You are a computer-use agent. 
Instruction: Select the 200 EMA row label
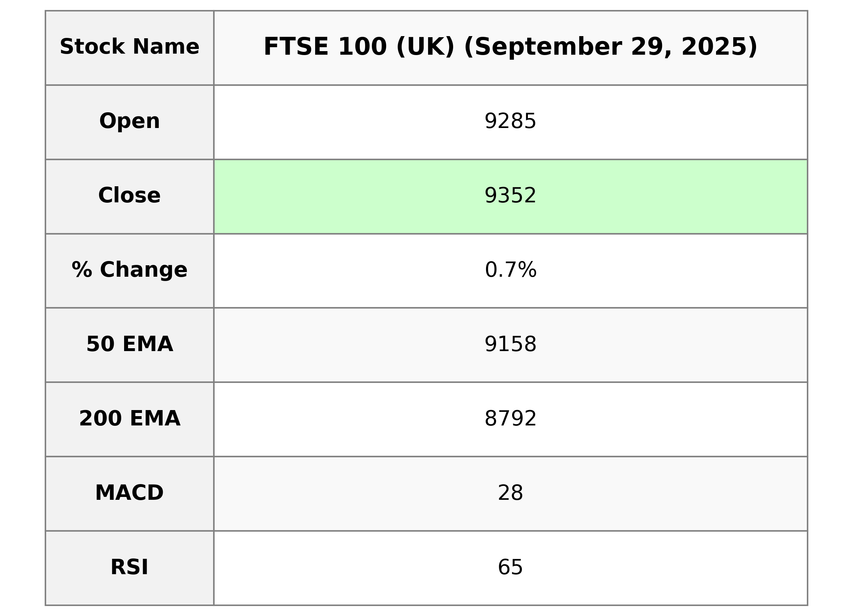point(129,419)
